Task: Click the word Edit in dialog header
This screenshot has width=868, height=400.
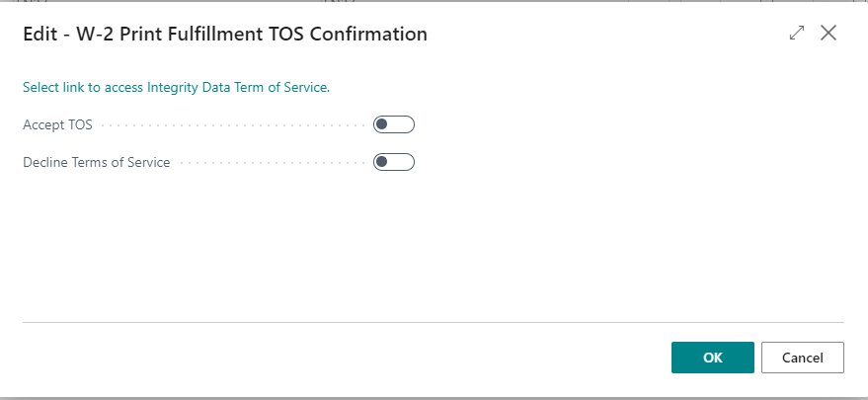Action: tap(39, 34)
